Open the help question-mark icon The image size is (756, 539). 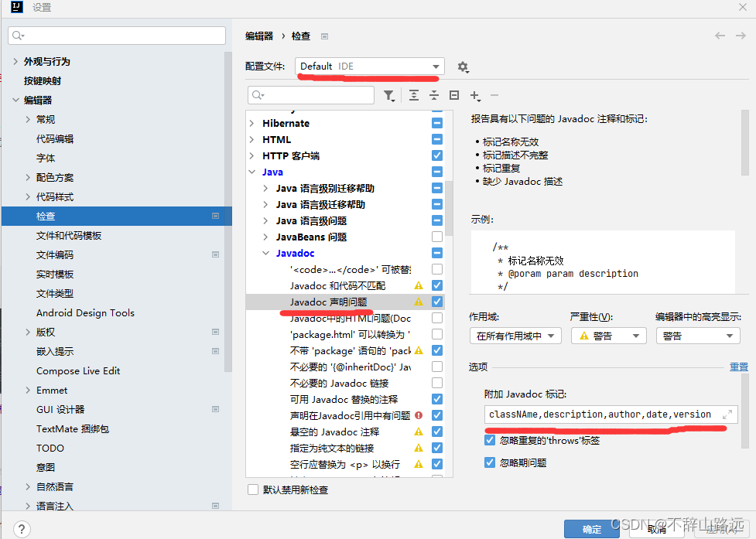(21, 529)
